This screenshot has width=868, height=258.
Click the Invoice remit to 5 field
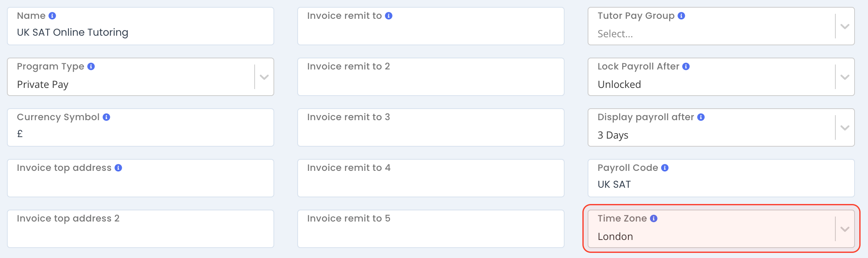click(x=431, y=229)
